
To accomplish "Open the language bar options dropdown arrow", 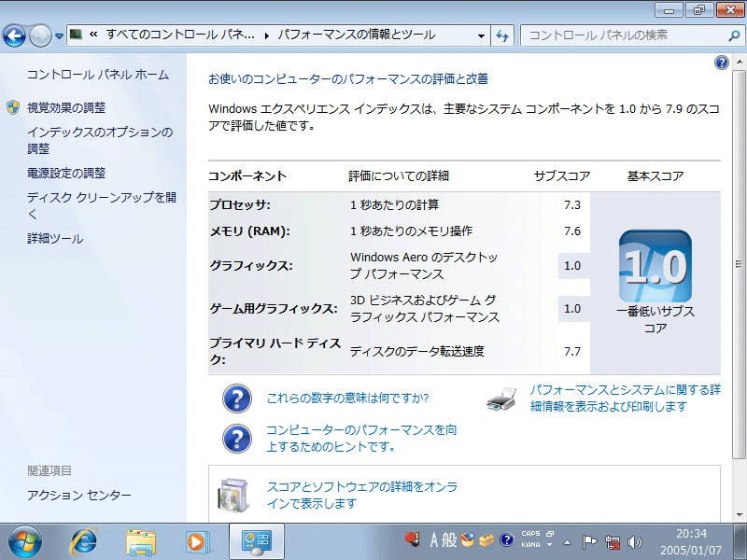I will click(x=550, y=545).
